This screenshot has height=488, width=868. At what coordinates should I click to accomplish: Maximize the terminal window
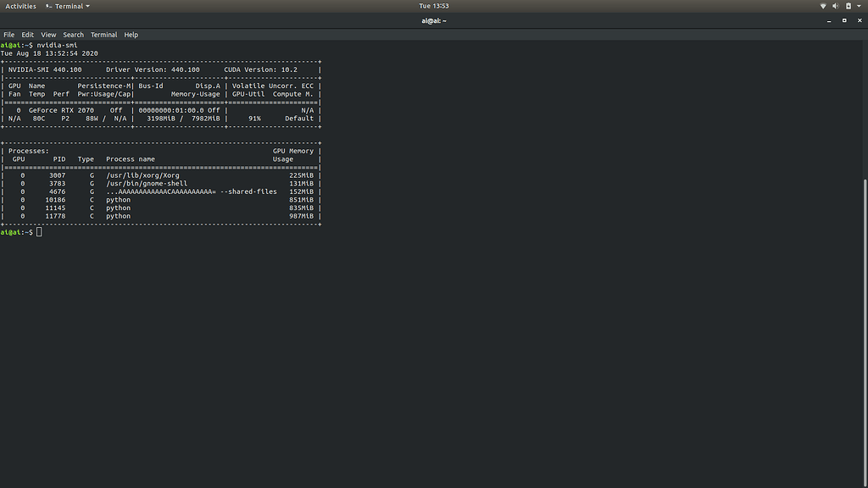pyautogui.click(x=844, y=20)
